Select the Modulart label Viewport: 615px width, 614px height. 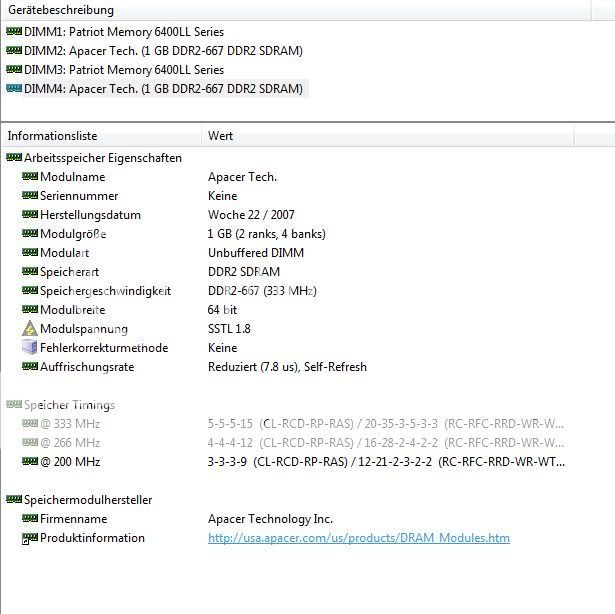click(64, 253)
